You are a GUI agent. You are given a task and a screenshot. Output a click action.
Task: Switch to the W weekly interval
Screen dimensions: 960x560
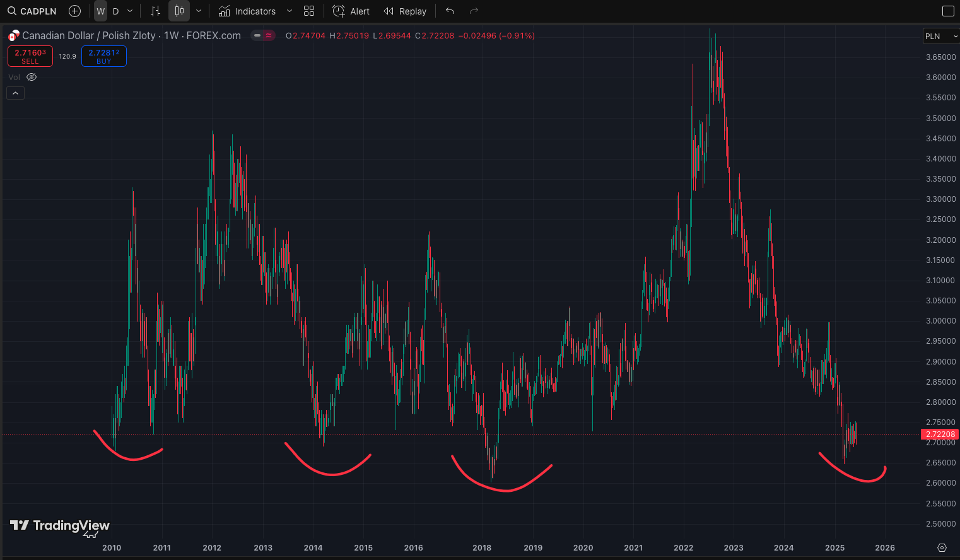tap(100, 11)
